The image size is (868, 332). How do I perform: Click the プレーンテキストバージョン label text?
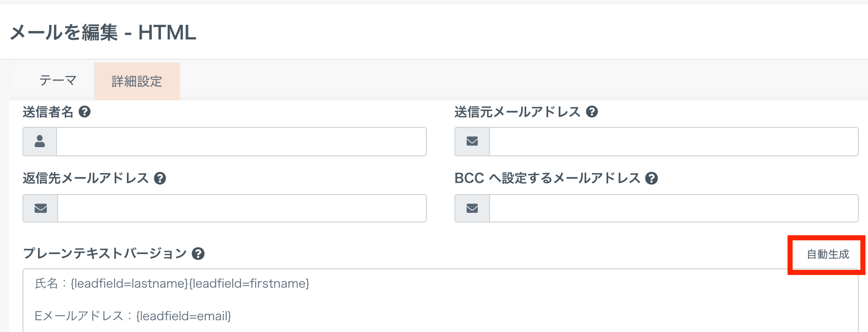tap(105, 254)
